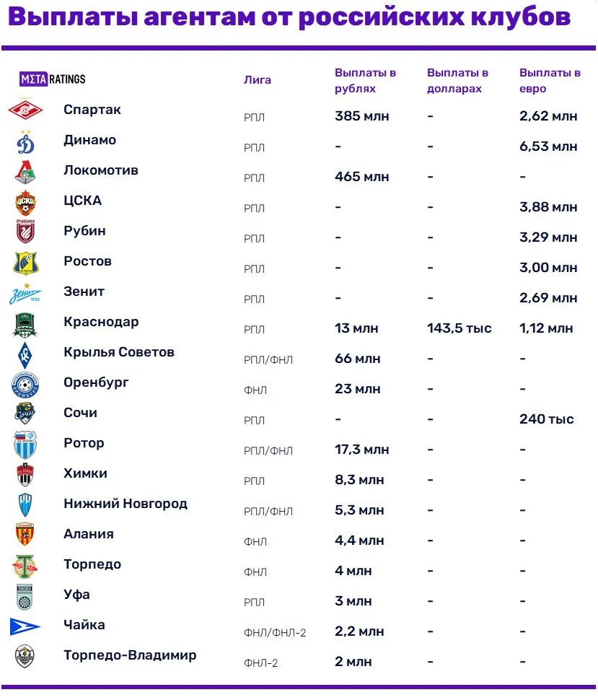Screen dimensions: 598x700
Task: Click the Zenit club logo
Action: (25, 294)
